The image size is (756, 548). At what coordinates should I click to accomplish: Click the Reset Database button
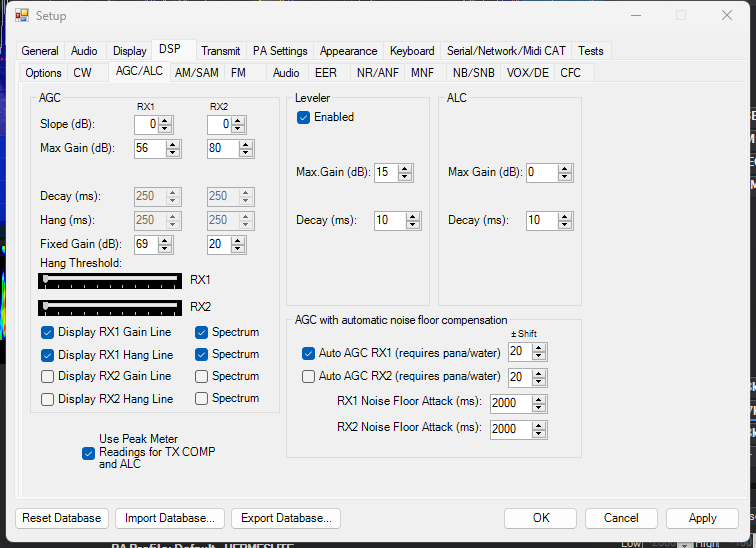coord(62,518)
